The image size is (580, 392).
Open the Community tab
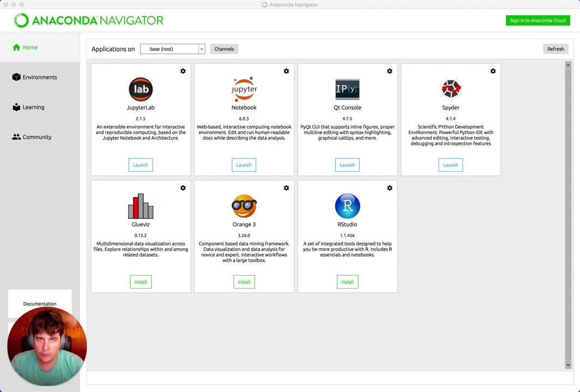click(40, 137)
